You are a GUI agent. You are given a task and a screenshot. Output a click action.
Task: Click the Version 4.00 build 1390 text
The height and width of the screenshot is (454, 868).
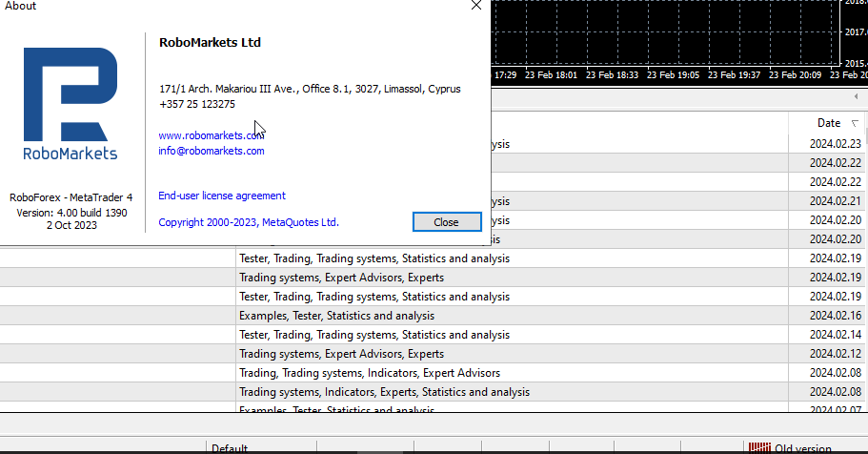(71, 213)
